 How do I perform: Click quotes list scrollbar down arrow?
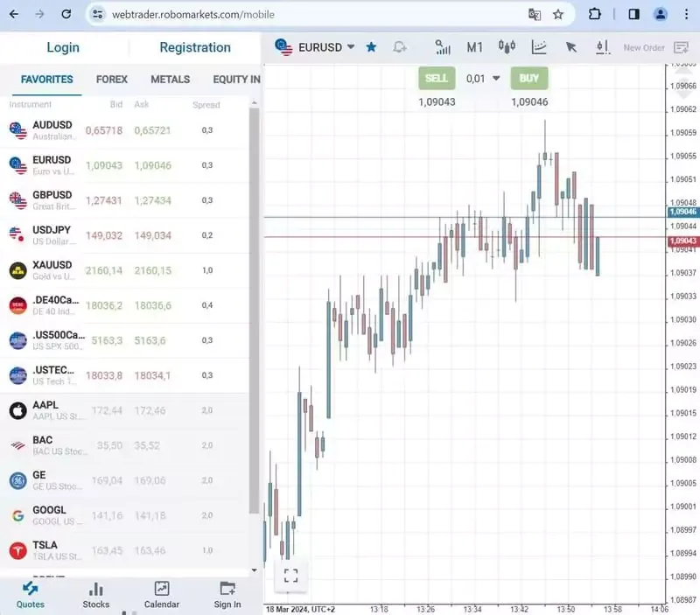pyautogui.click(x=254, y=570)
